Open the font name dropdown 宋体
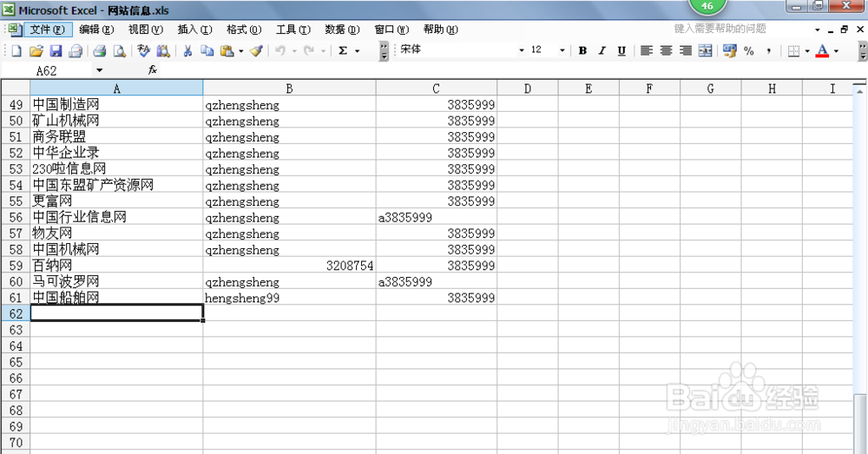 (x=521, y=50)
